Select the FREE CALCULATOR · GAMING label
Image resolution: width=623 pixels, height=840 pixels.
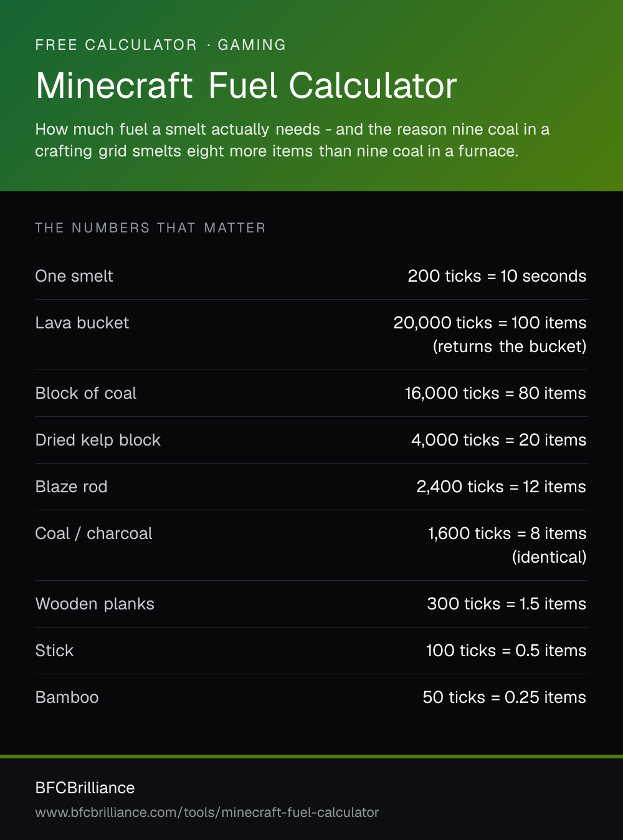point(161,45)
